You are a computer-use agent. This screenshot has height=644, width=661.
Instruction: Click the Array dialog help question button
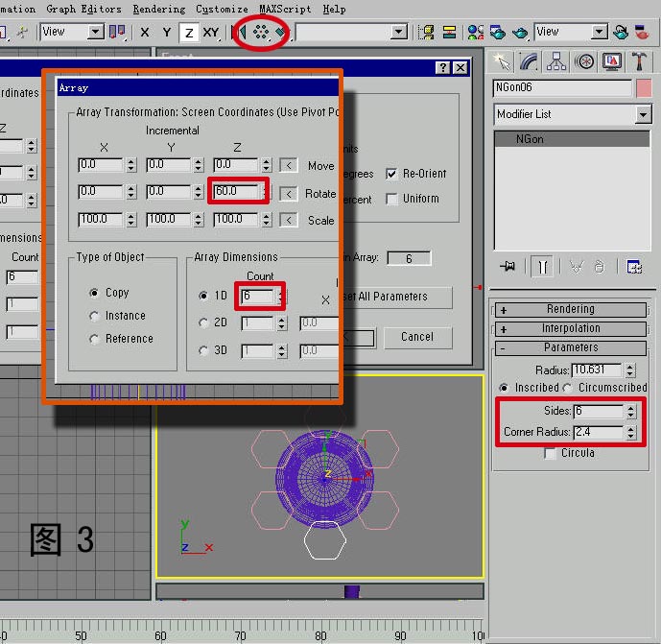(x=443, y=67)
